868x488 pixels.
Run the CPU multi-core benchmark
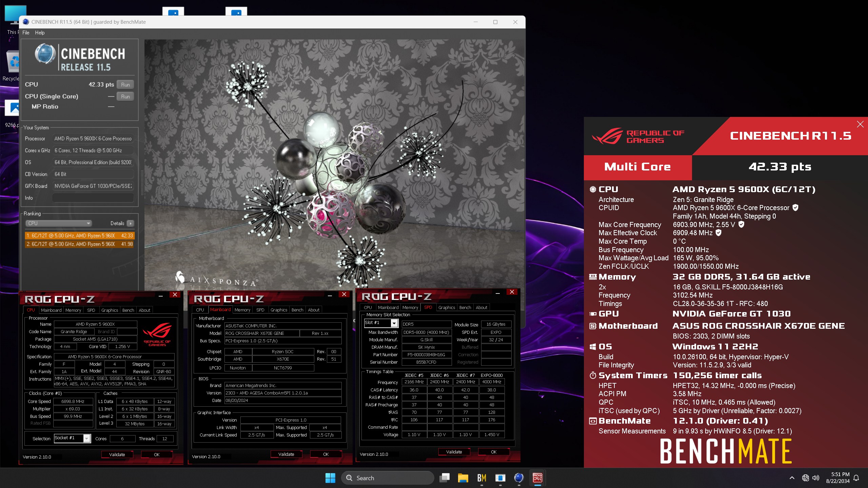click(x=125, y=85)
